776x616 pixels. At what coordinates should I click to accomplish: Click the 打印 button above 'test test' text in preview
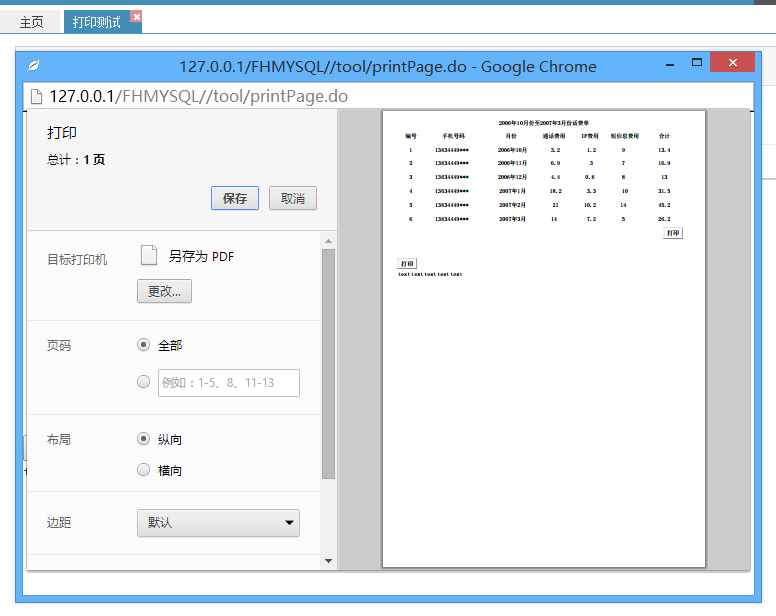[407, 264]
